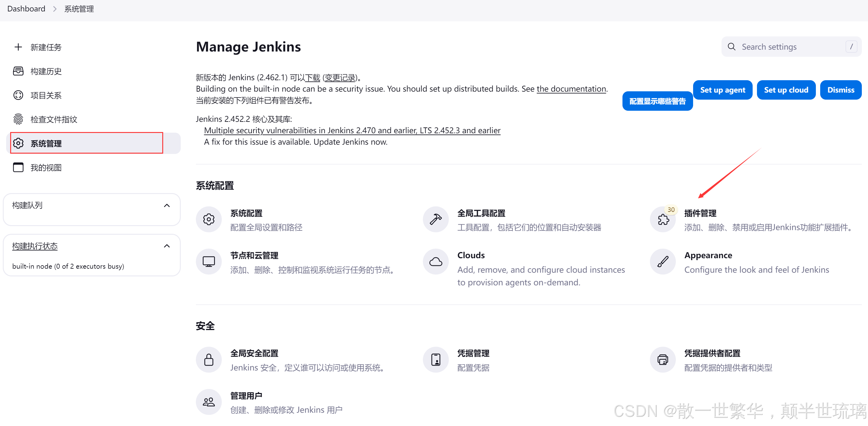Open 系统配置 settings title

[x=246, y=213]
